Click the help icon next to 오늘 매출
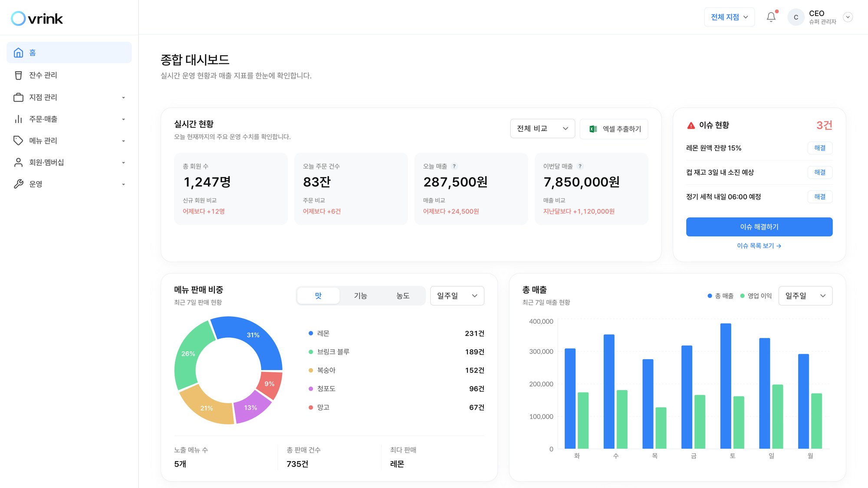 click(454, 166)
